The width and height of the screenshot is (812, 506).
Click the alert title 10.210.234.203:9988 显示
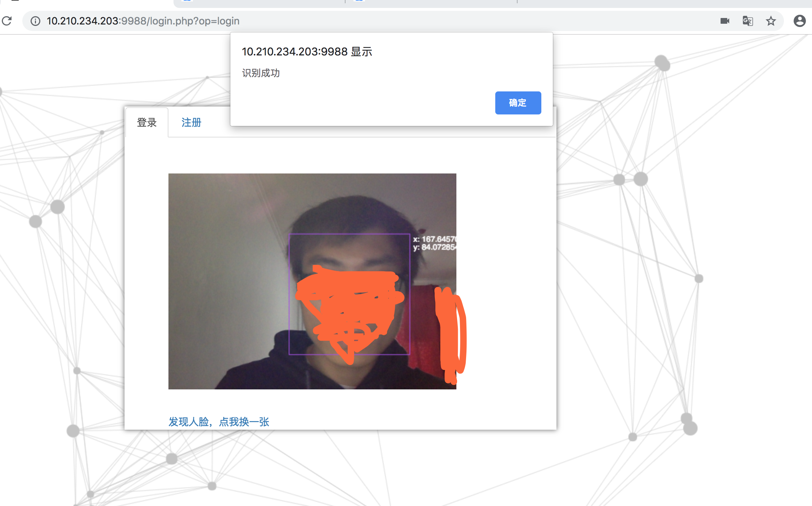pyautogui.click(x=307, y=52)
